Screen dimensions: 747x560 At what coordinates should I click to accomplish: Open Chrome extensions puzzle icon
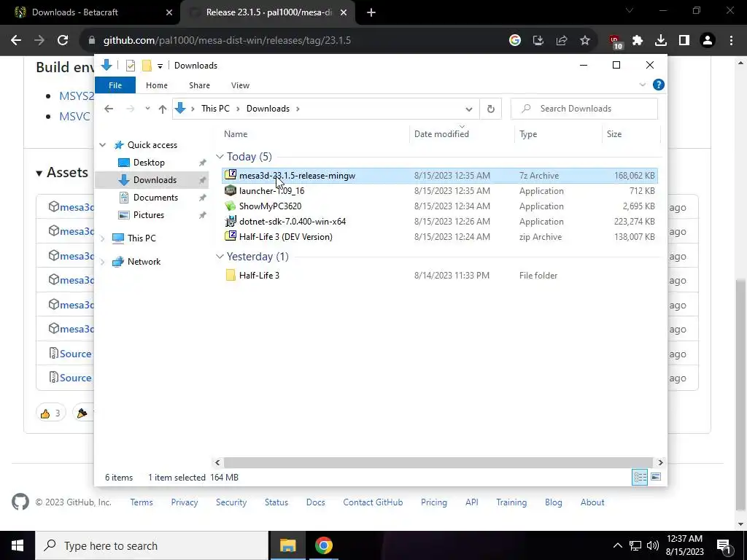638,41
